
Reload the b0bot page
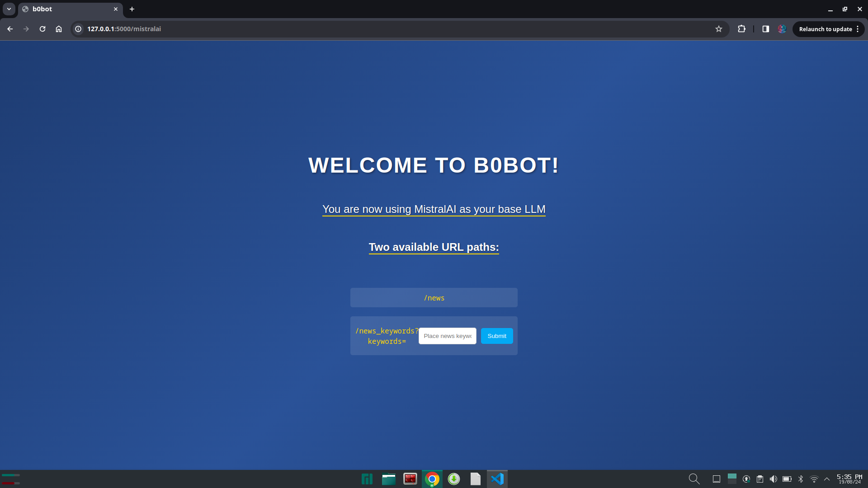click(42, 29)
